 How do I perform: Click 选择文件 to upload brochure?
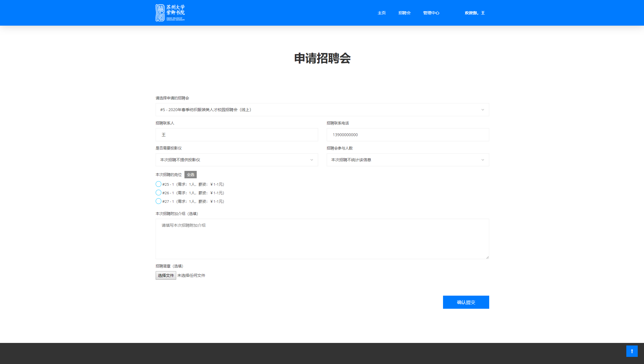click(x=166, y=275)
